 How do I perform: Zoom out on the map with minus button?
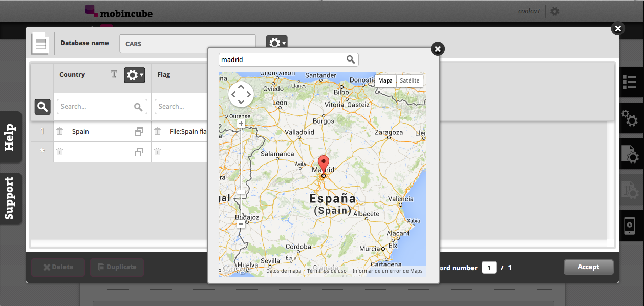[241, 224]
